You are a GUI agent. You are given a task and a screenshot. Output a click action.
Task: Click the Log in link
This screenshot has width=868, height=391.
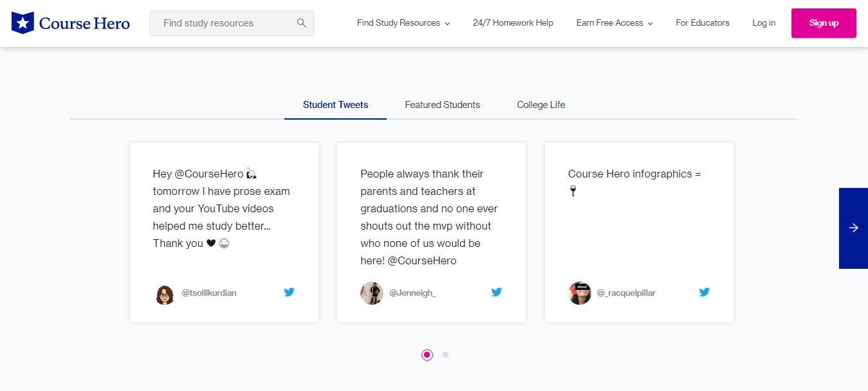point(763,23)
